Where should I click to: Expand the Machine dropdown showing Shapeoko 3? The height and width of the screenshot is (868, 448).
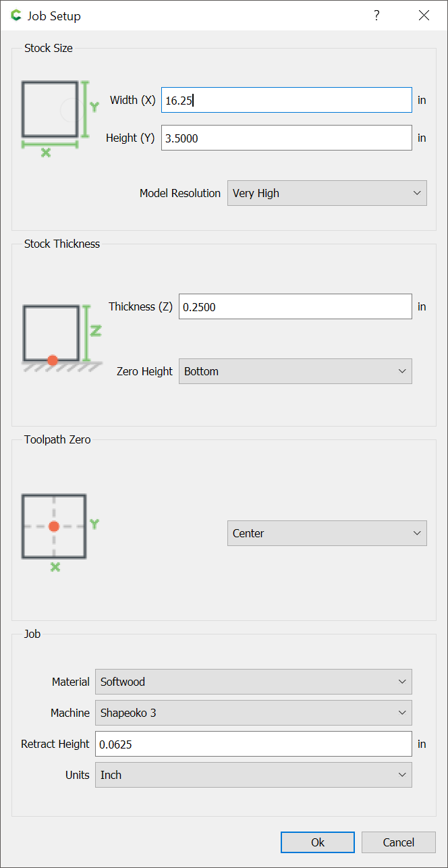pyautogui.click(x=254, y=713)
